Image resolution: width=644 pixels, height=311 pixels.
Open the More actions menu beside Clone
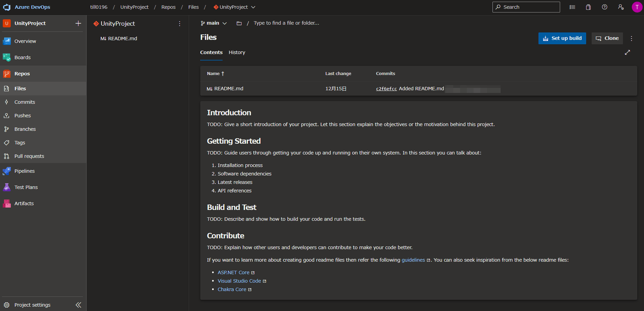631,39
